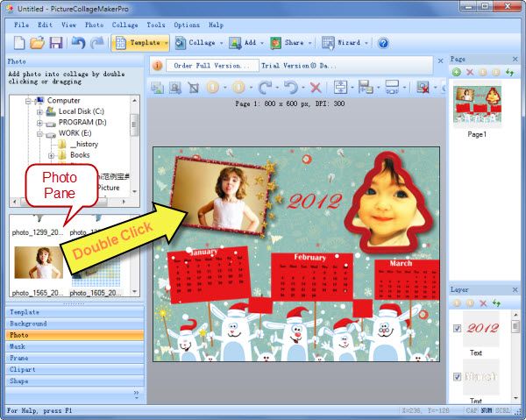Select the _history folder in tree
Screen dimensions: 526x420
point(84,145)
